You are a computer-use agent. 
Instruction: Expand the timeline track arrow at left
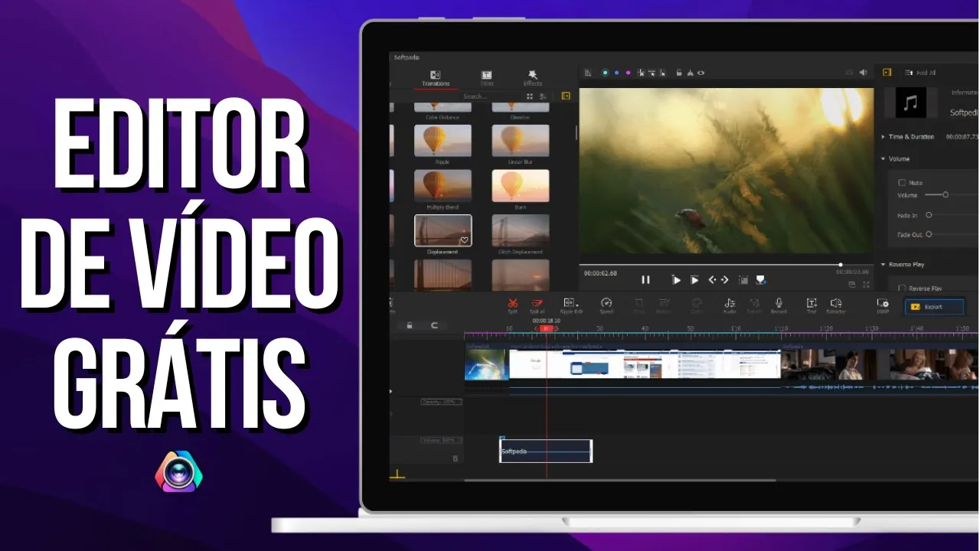click(391, 392)
